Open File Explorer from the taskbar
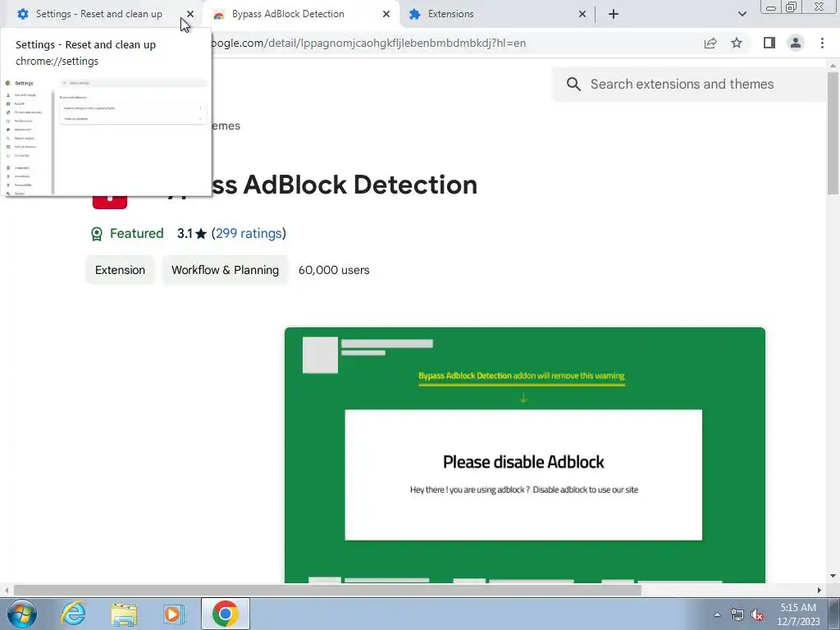The image size is (840, 630). (x=124, y=614)
